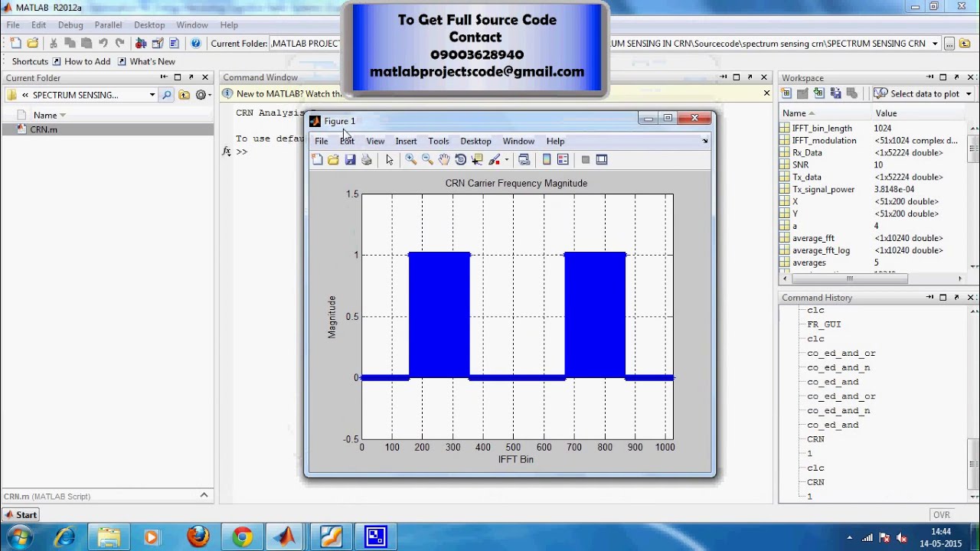980x551 pixels.
Task: Click the GUIDE icon in MATLAB toolbar
Action: [158, 44]
